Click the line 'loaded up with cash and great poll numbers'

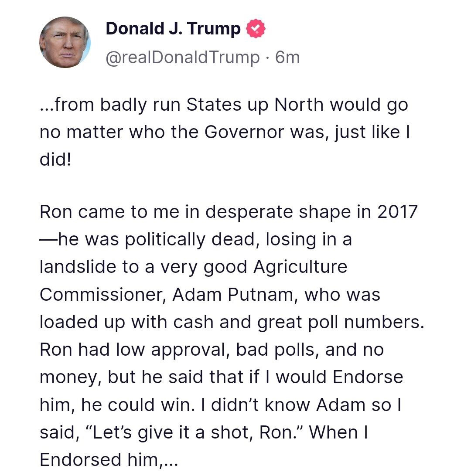232,323
